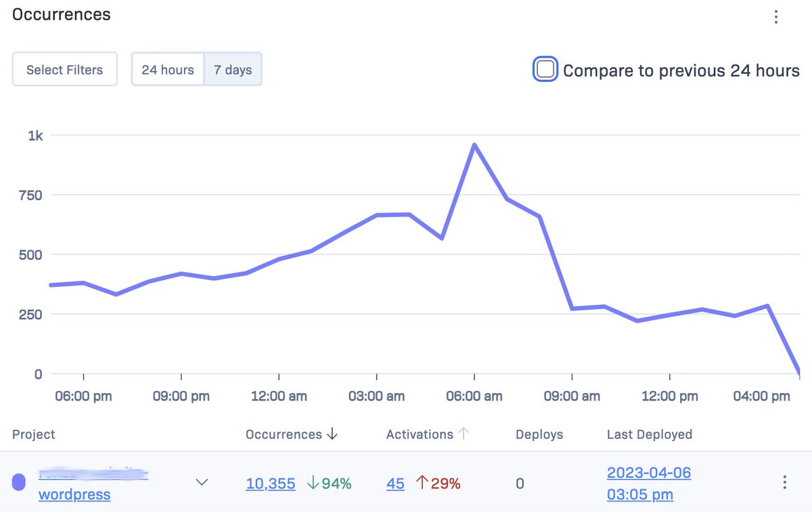This screenshot has height=525, width=812.
Task: Click the Project column header
Action: [x=34, y=434]
